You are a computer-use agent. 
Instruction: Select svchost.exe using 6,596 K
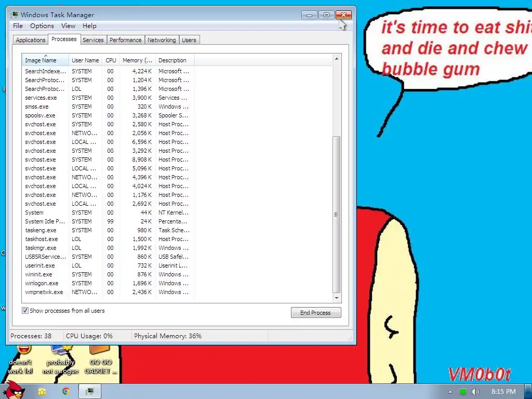pyautogui.click(x=108, y=142)
